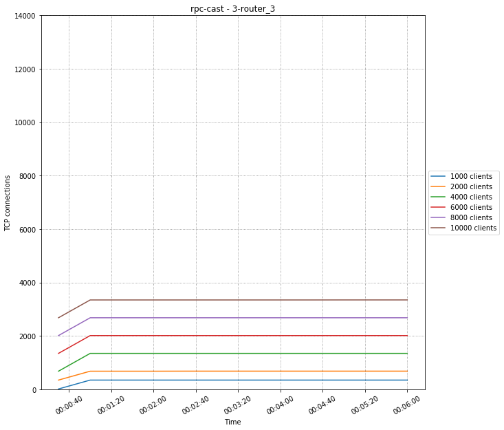Click the chart title rpc-cast - 3-router_3

click(x=232, y=9)
